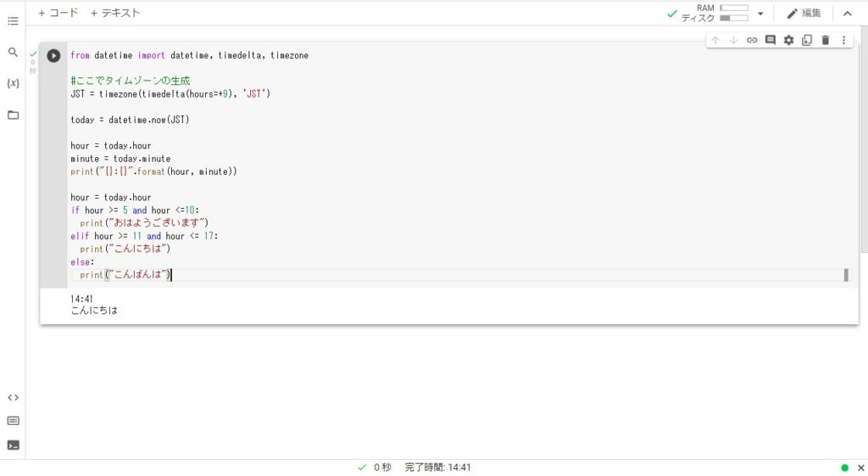Screen dimensions: 868x476
Task: Move cell down with arrow icon
Action: coord(733,40)
